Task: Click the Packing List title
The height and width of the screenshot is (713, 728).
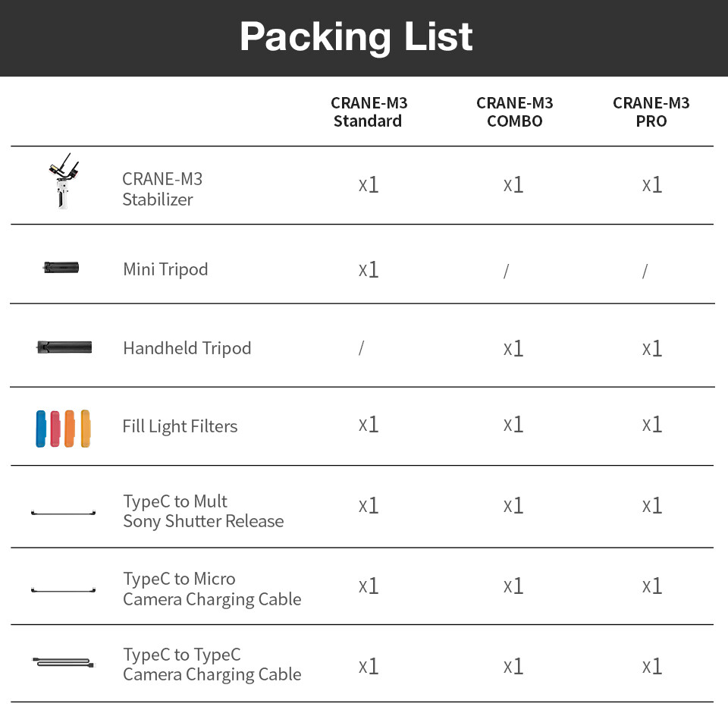Action: click(x=356, y=36)
